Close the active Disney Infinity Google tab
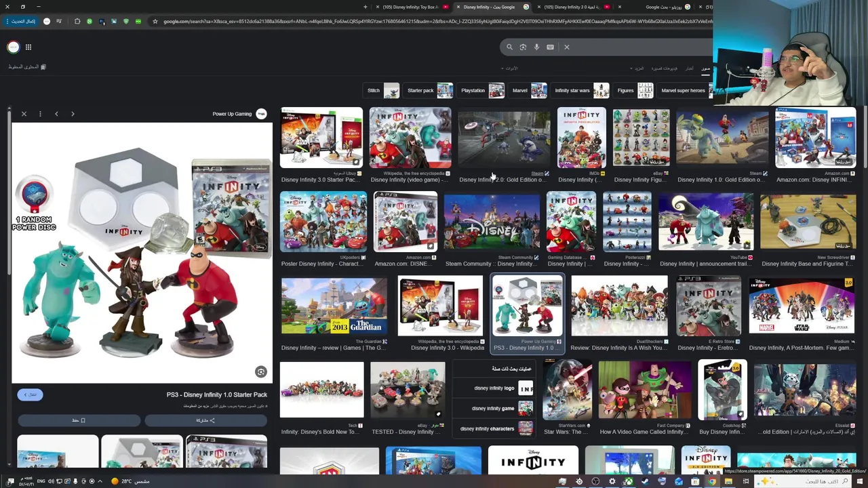Image resolution: width=868 pixels, height=488 pixels. pyautogui.click(x=458, y=7)
